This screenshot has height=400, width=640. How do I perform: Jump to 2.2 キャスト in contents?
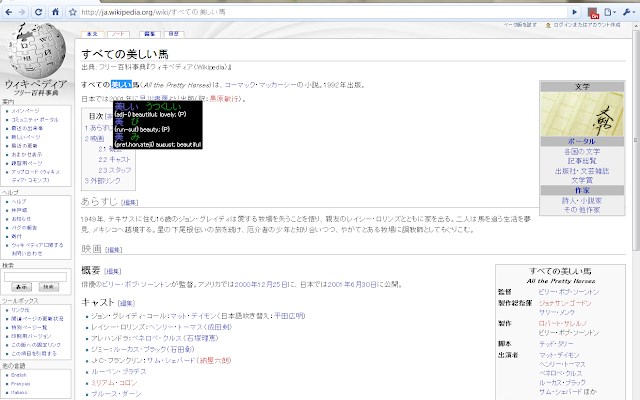(114, 160)
